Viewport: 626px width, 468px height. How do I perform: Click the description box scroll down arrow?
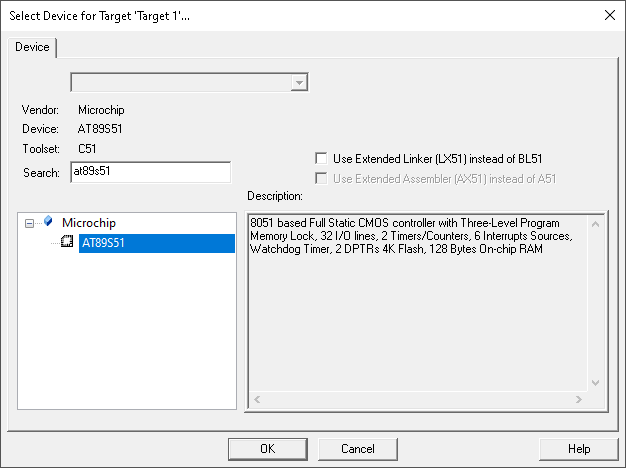[598, 382]
